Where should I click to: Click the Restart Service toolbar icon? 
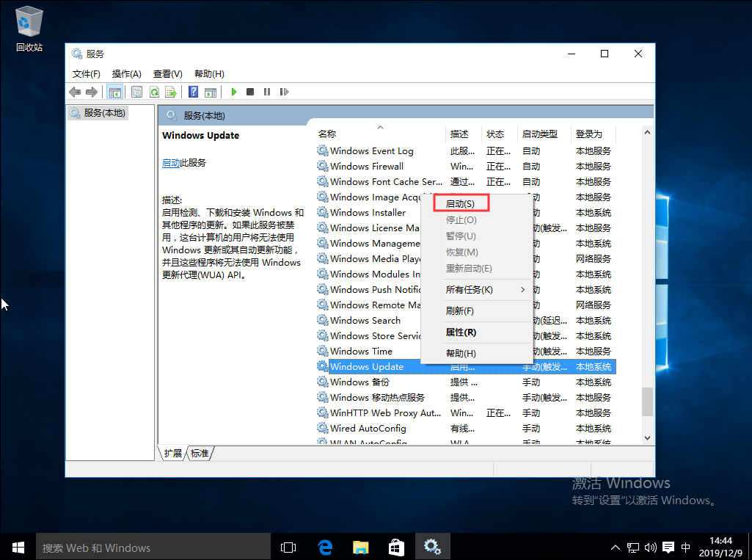285,91
